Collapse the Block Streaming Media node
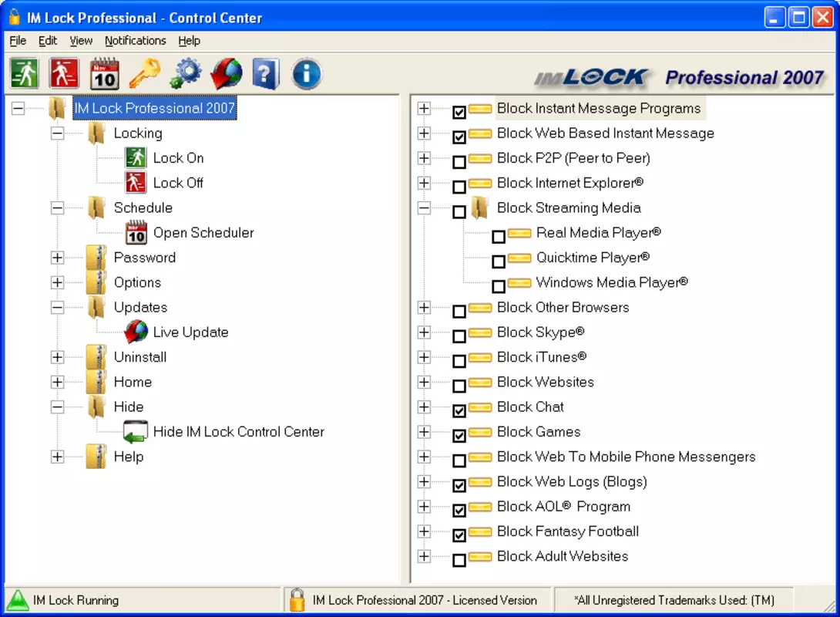The image size is (840, 617). [x=424, y=208]
